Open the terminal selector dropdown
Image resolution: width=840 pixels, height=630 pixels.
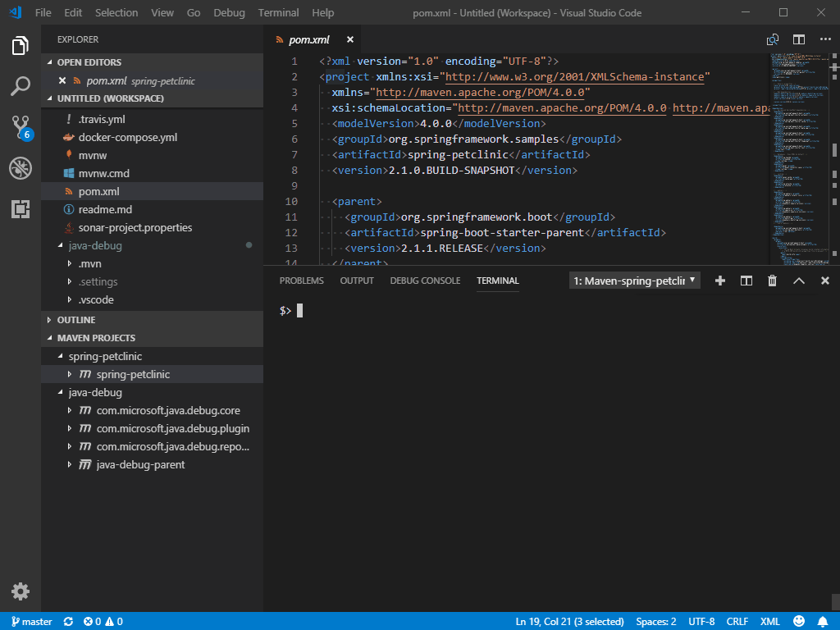pyautogui.click(x=632, y=280)
